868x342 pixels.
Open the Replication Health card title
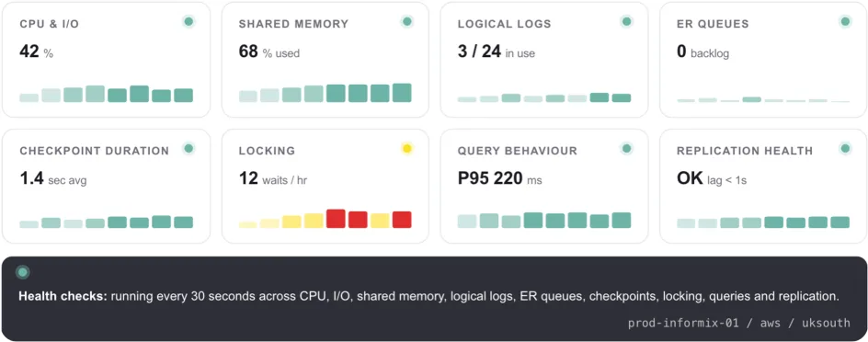[745, 151]
